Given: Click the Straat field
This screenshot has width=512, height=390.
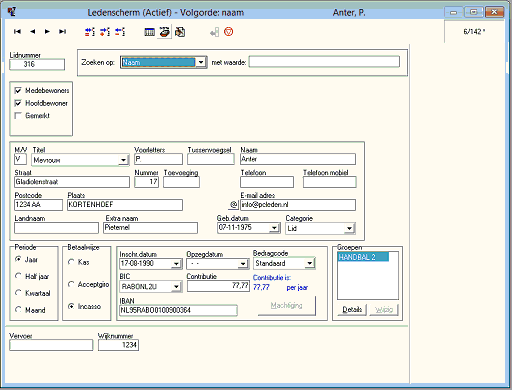Looking at the screenshot, I should 72,182.
